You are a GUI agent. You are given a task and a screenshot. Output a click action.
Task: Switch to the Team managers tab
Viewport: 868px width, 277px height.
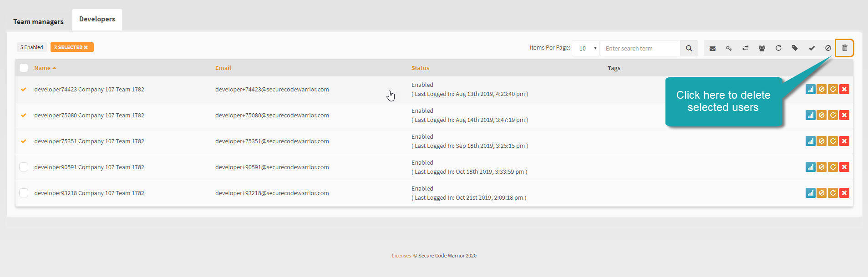38,21
